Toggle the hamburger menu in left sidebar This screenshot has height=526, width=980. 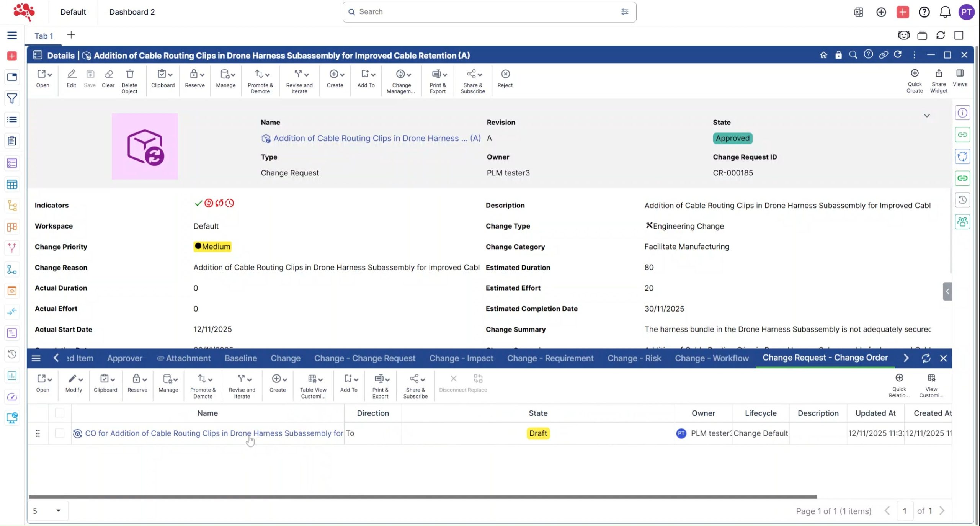tap(12, 36)
